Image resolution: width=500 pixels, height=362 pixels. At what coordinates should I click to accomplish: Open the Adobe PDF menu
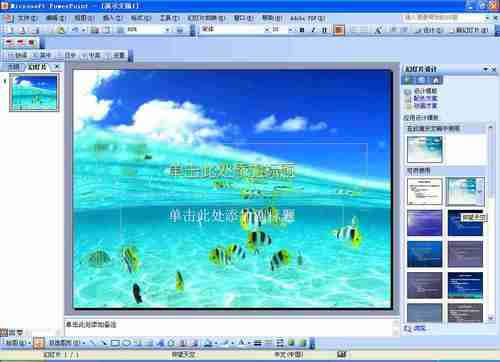(x=307, y=18)
